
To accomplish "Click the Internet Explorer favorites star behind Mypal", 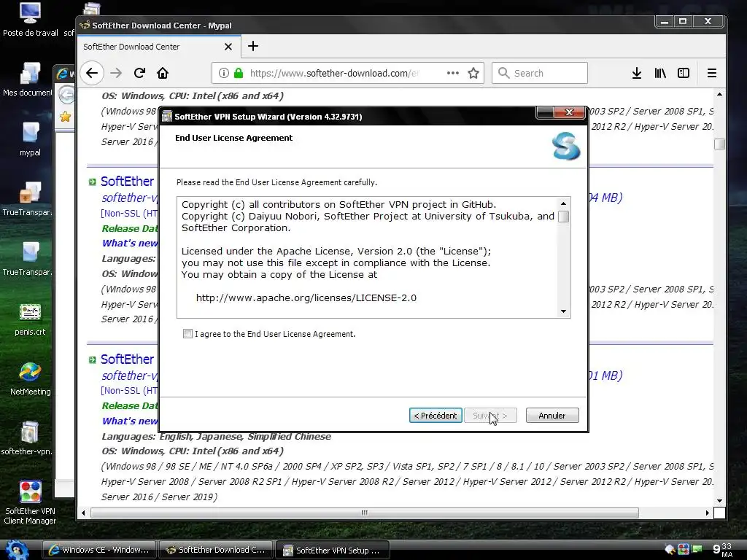I will [x=65, y=116].
